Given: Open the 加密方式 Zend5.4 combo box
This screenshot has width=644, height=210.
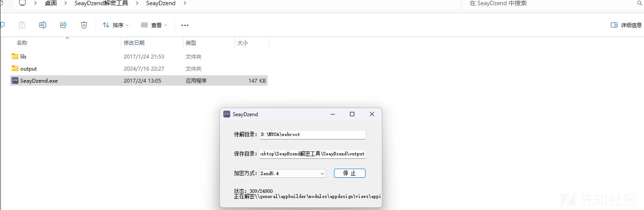Looking at the screenshot, I should click(293, 173).
